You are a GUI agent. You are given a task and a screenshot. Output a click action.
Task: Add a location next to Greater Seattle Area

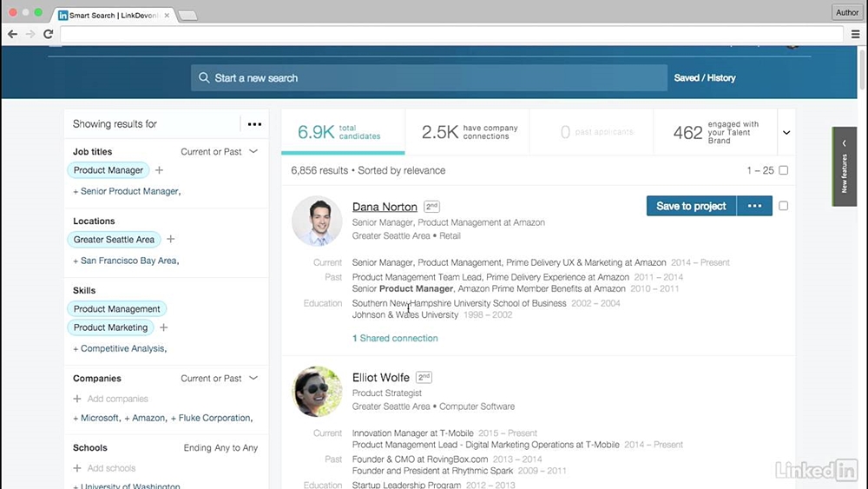[x=171, y=240]
